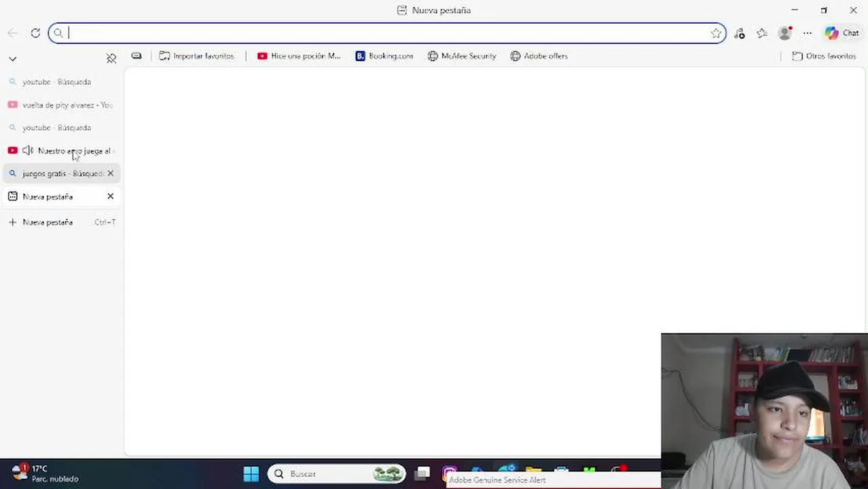
Task: Click the taskbar Buscar search box
Action: (x=337, y=473)
